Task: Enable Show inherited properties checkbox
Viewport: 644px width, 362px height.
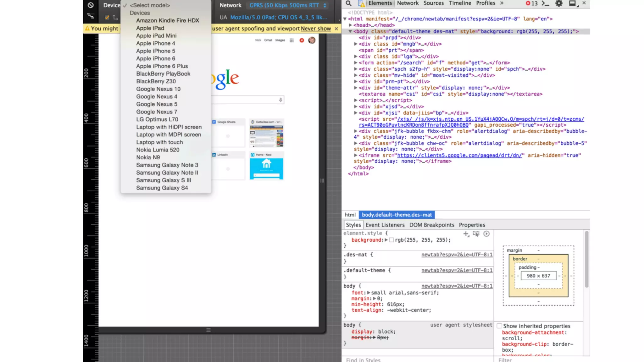Action: (x=499, y=326)
